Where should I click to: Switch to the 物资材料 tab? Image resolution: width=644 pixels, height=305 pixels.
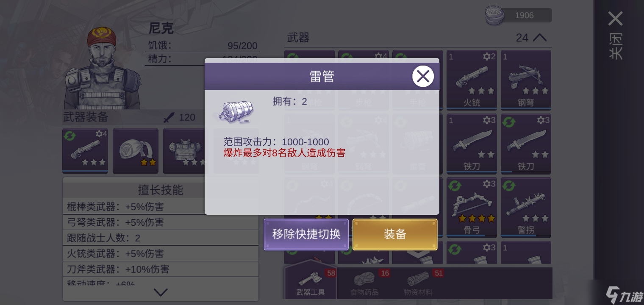[418, 282]
